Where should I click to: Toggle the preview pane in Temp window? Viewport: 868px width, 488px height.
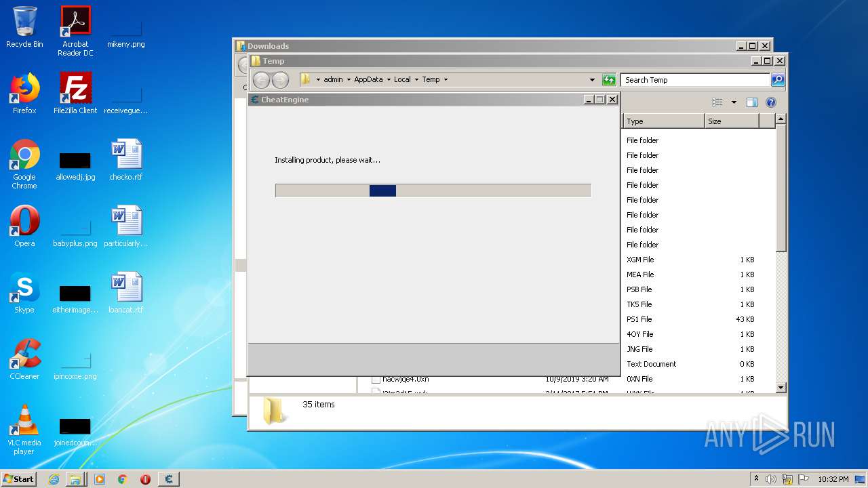coord(751,102)
